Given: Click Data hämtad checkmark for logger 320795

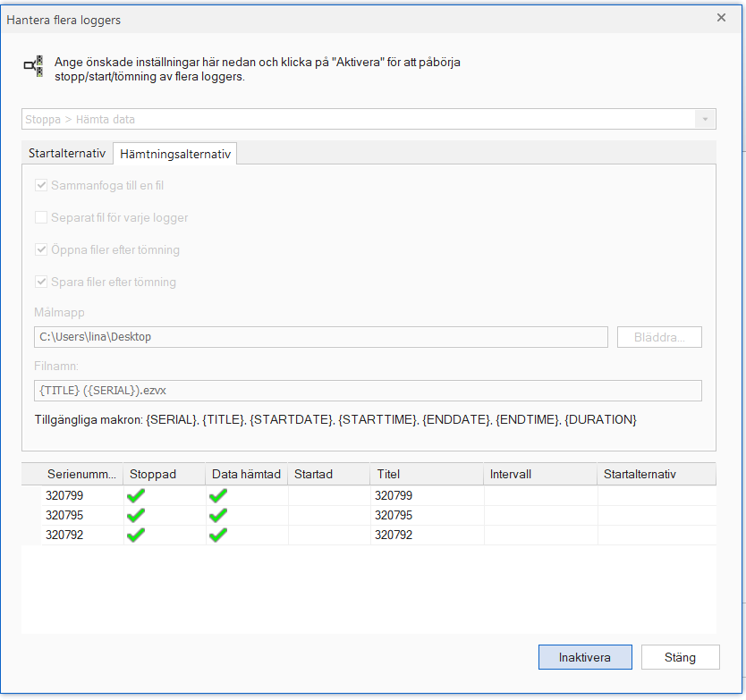Looking at the screenshot, I should [x=218, y=515].
